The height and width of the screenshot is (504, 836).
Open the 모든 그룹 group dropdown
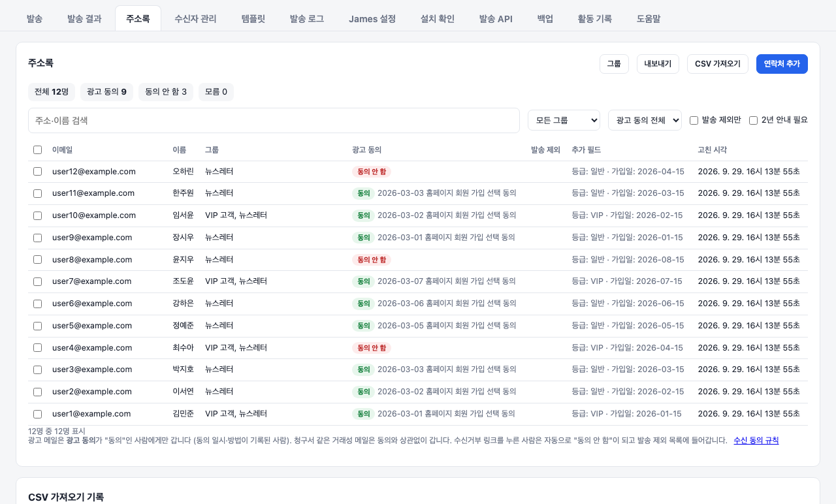point(564,120)
